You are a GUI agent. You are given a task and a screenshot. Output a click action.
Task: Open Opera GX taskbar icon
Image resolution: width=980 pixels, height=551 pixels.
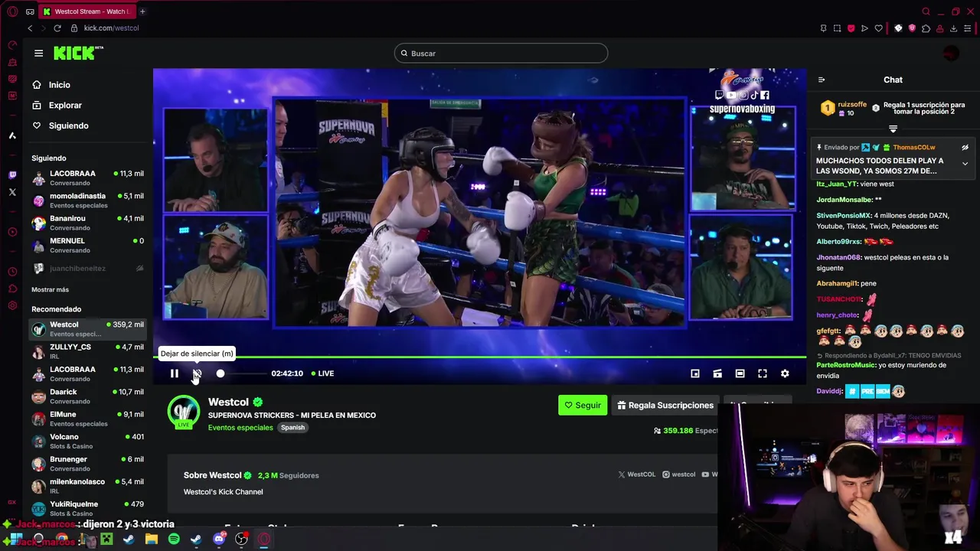[264, 540]
